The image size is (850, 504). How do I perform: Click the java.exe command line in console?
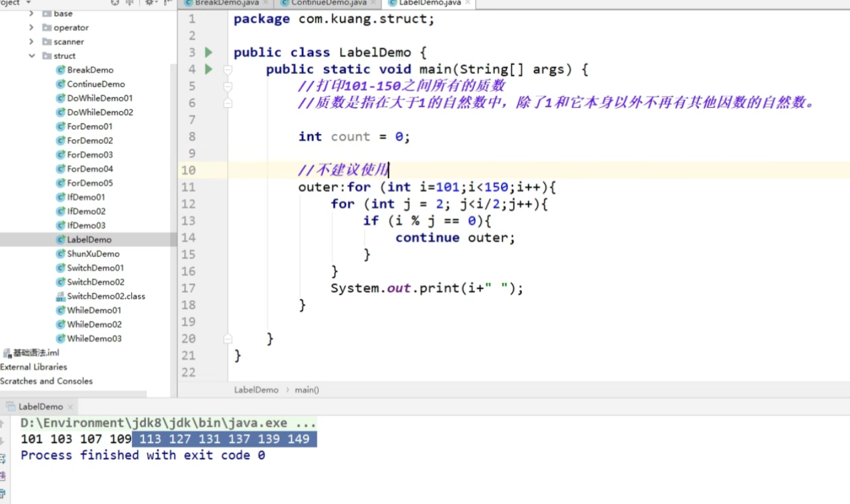[168, 423]
